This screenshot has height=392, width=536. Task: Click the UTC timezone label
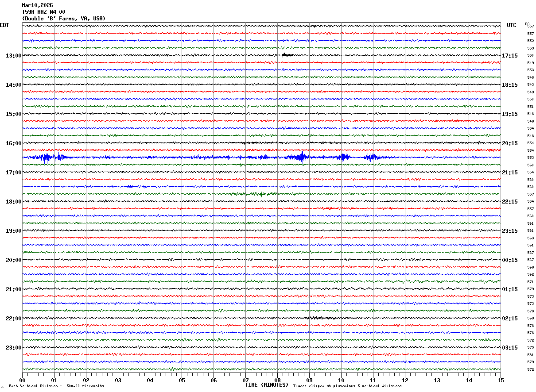[512, 25]
